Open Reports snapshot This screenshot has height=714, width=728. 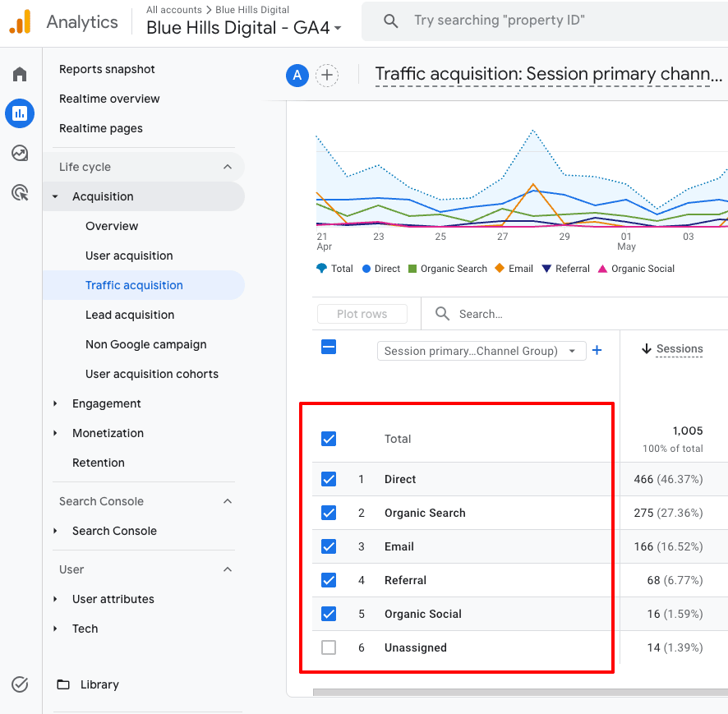107,69
